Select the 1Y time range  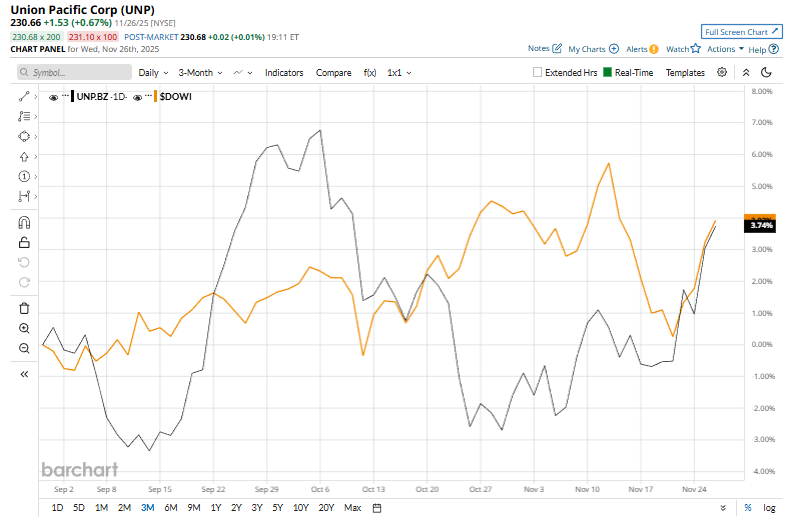(x=216, y=508)
